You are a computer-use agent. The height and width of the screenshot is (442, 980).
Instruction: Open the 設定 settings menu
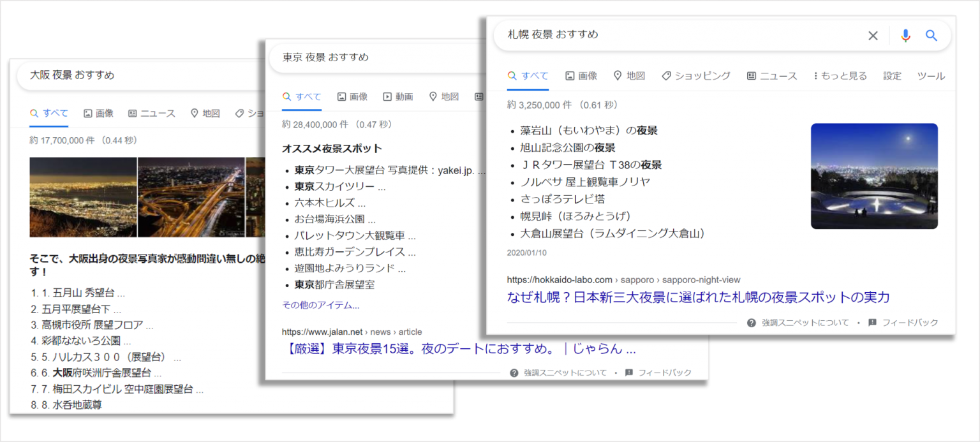893,75
